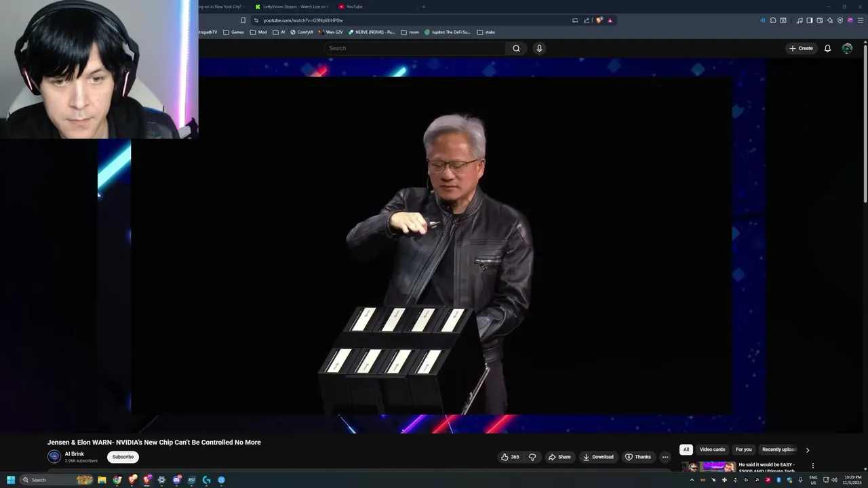The image size is (868, 488).
Task: Open stake bookmarks folder
Action: click(486, 32)
